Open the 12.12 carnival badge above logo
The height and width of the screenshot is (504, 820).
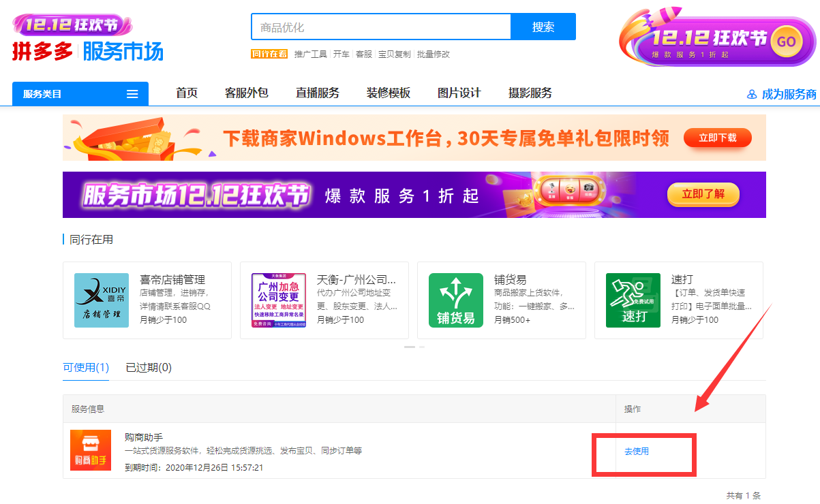pos(71,25)
